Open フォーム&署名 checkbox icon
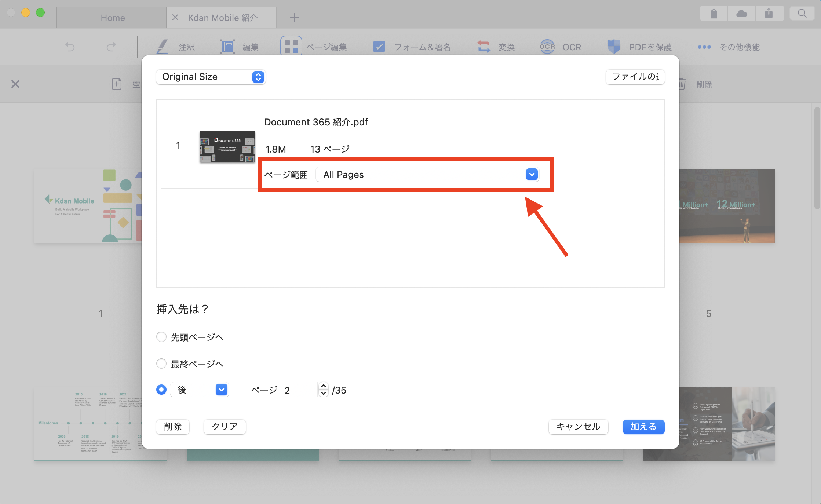This screenshot has width=821, height=504. pos(379,47)
